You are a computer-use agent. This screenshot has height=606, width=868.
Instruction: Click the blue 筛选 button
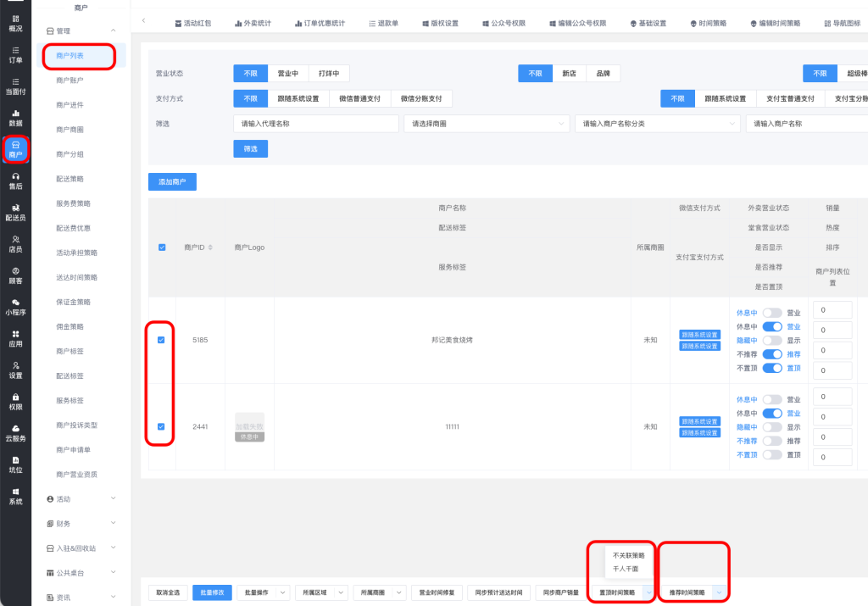point(250,148)
